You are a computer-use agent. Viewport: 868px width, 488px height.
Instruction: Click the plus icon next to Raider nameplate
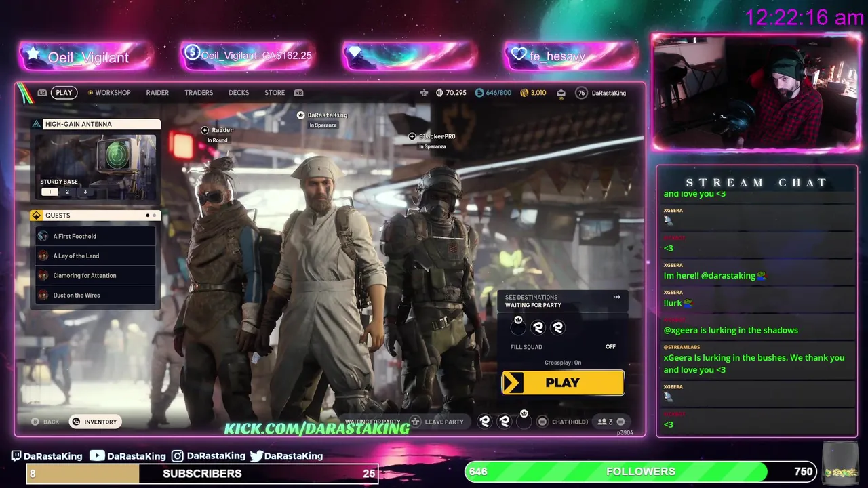(x=205, y=130)
